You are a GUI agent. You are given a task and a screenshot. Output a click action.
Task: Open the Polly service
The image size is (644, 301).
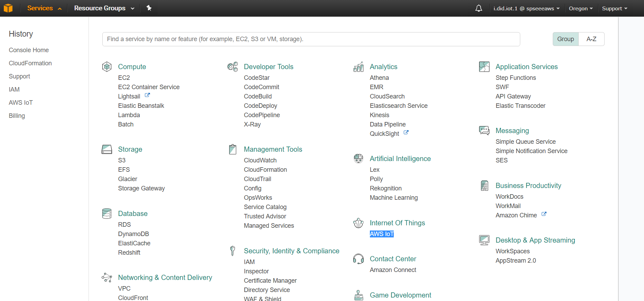tap(376, 179)
